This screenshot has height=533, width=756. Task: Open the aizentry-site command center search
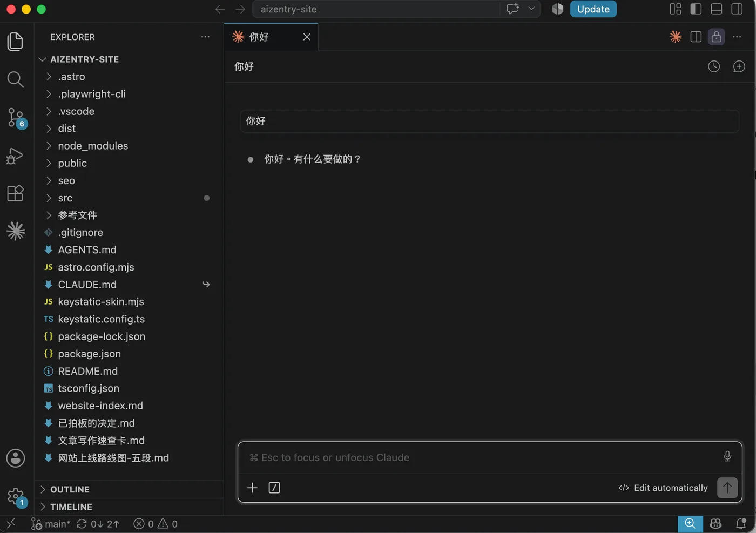(x=376, y=9)
